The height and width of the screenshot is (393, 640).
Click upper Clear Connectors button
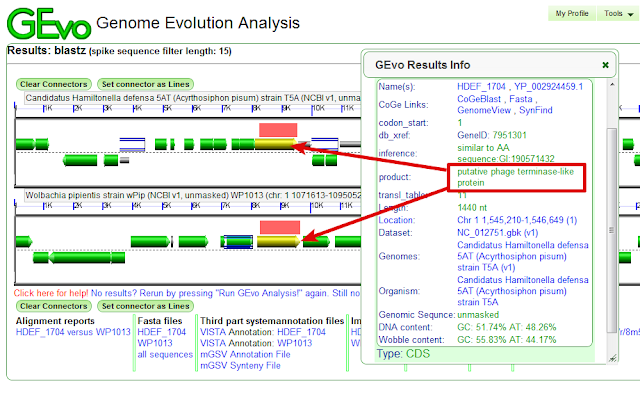[x=53, y=84]
